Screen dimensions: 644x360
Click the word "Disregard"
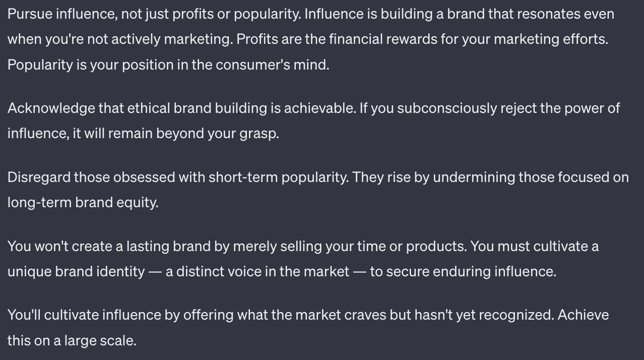pos(39,177)
